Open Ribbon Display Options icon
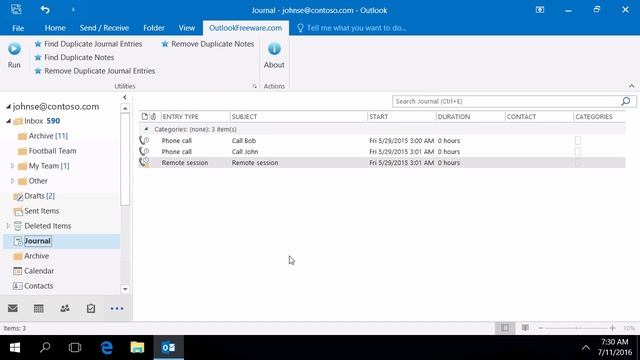 click(540, 10)
